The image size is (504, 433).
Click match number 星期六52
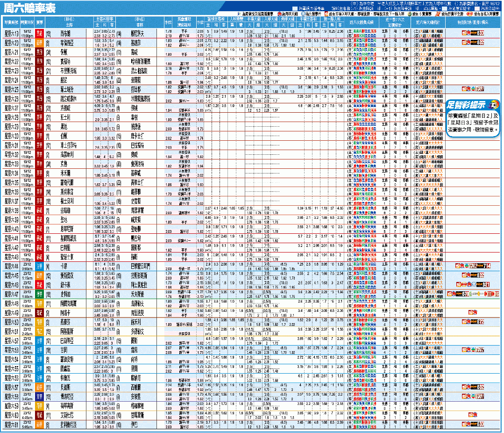tap(11, 340)
